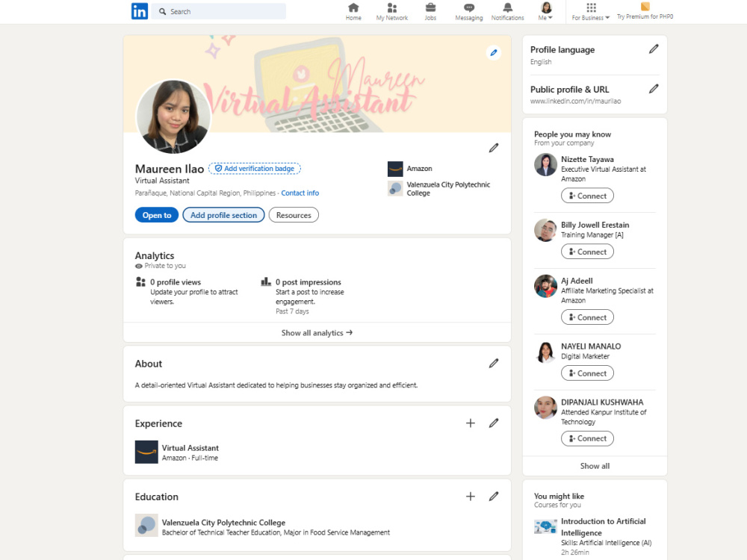Open NAYELI MANALO's profile photo
The width and height of the screenshot is (747, 560).
[x=545, y=352]
